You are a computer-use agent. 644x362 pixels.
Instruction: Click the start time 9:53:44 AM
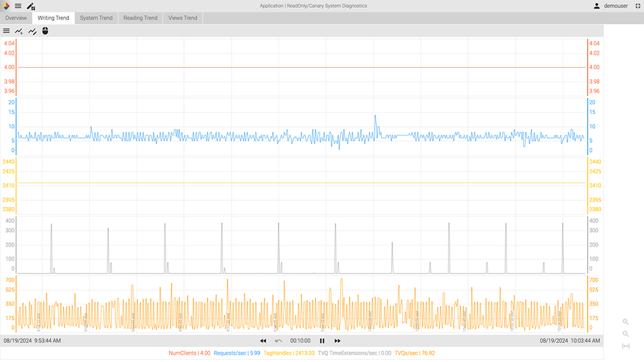pyautogui.click(x=47, y=341)
